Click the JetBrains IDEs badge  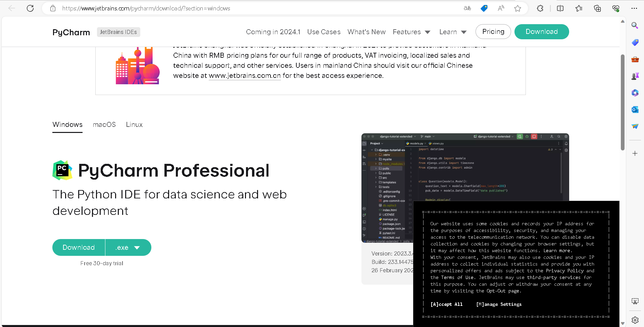(118, 32)
